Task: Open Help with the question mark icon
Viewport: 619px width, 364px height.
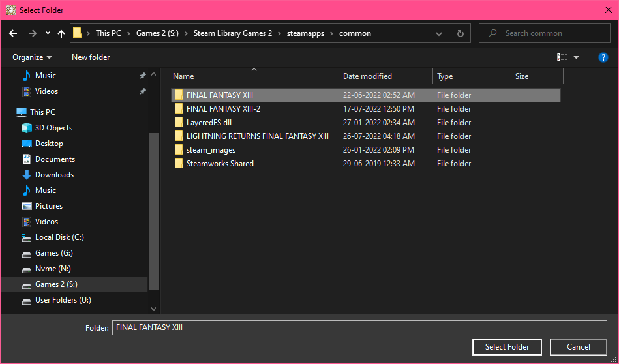Action: [x=603, y=57]
